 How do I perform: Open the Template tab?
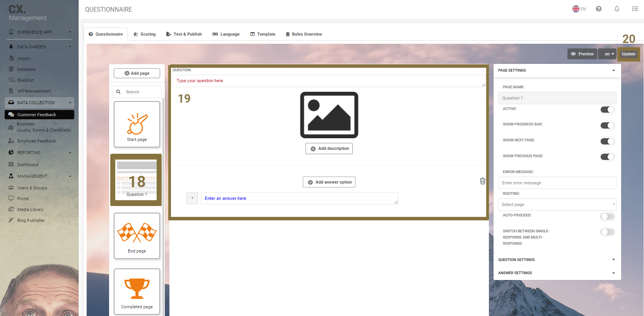(x=263, y=34)
